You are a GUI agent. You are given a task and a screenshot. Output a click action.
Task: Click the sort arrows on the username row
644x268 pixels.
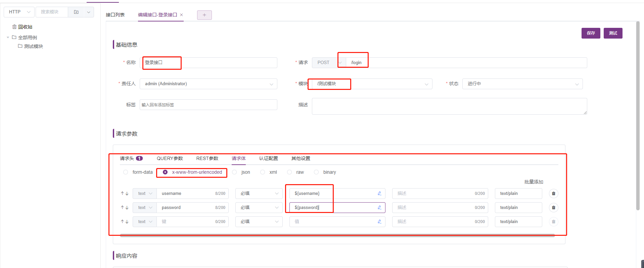point(125,194)
